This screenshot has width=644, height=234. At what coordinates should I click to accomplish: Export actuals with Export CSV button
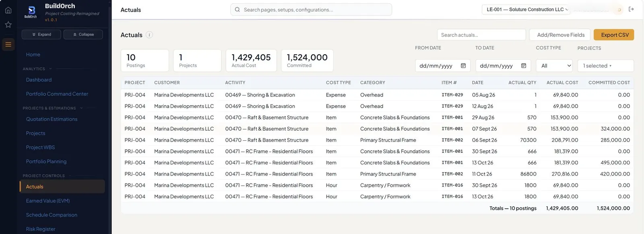(x=614, y=35)
